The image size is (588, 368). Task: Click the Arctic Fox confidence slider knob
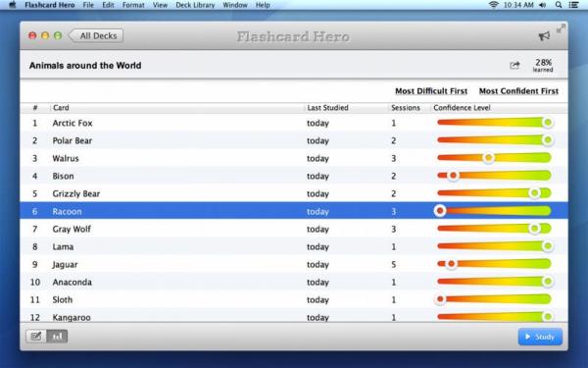[548, 123]
